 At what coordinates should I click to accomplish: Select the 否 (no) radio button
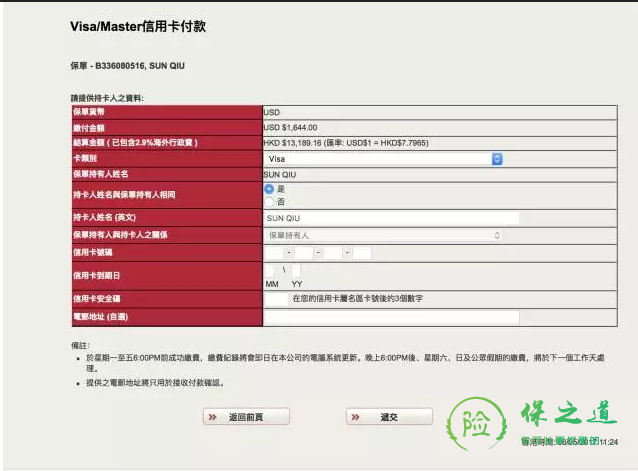pos(269,202)
